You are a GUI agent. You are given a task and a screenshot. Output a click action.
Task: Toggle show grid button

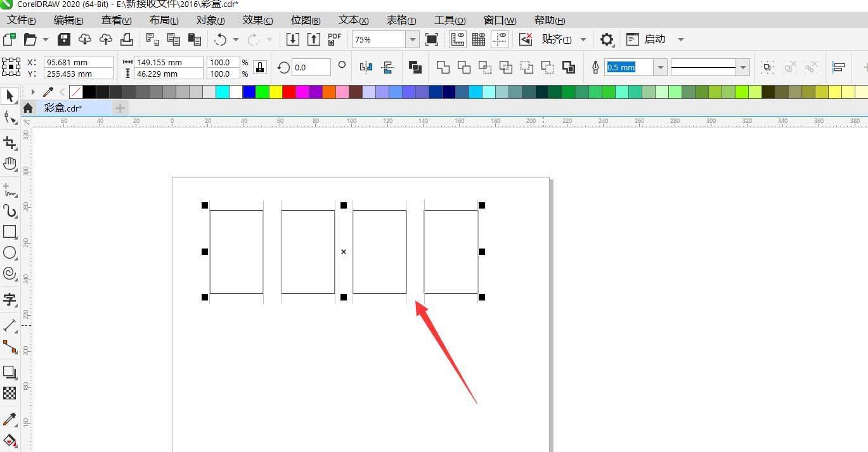click(479, 40)
